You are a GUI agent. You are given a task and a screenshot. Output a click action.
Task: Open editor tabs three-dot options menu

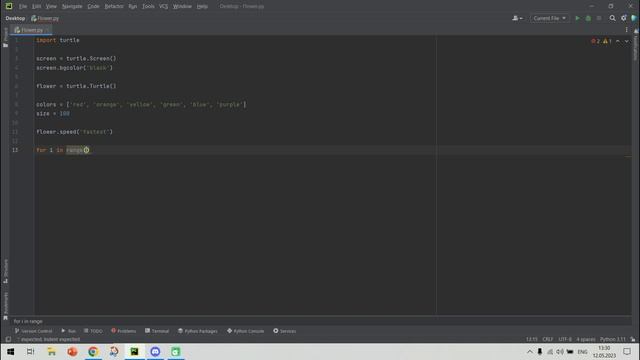[x=627, y=30]
